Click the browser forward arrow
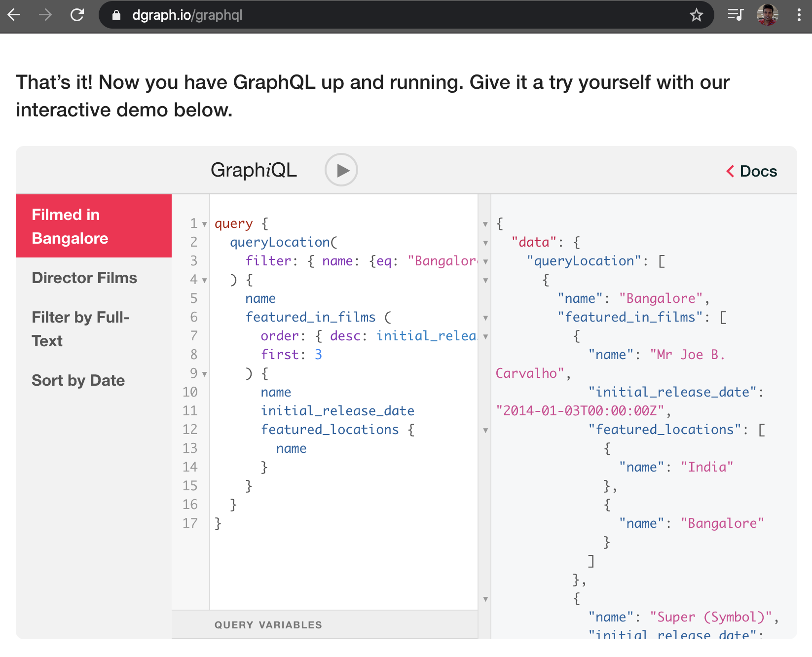The image size is (812, 657). (x=45, y=15)
